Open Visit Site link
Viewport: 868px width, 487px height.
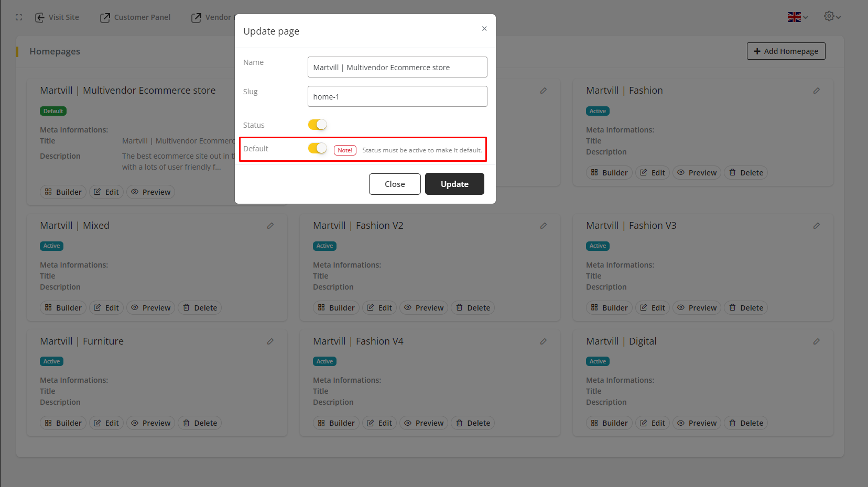(x=57, y=17)
